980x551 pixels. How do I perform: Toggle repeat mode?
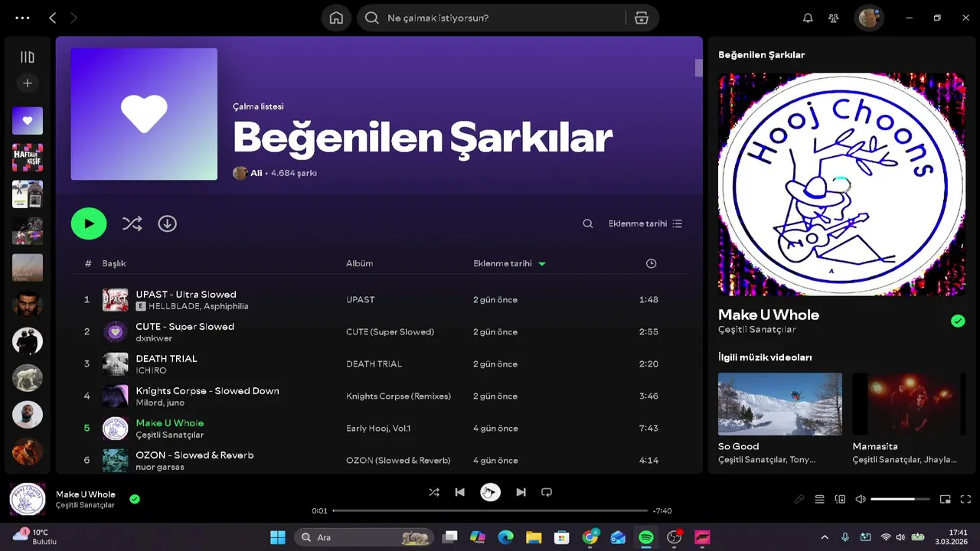(547, 492)
